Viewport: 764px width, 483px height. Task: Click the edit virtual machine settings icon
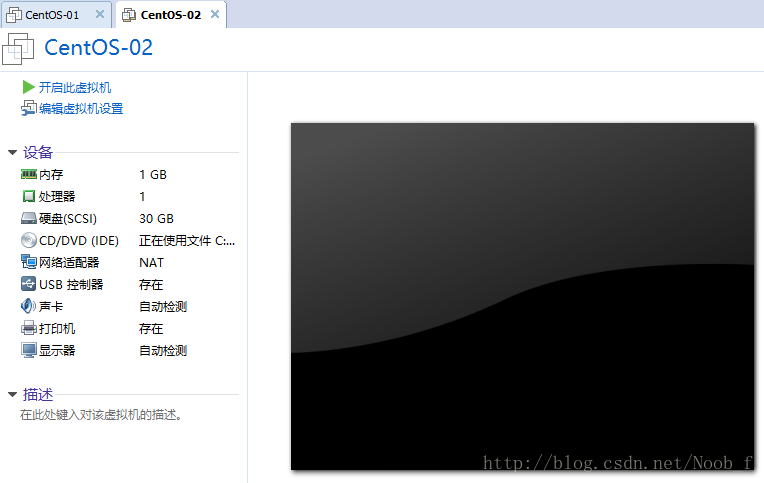click(29, 108)
